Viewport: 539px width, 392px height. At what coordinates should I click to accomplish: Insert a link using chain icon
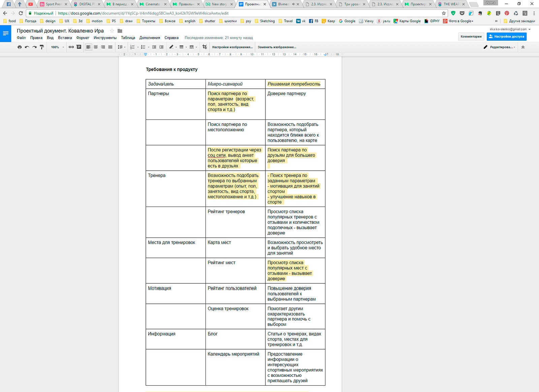point(71,47)
